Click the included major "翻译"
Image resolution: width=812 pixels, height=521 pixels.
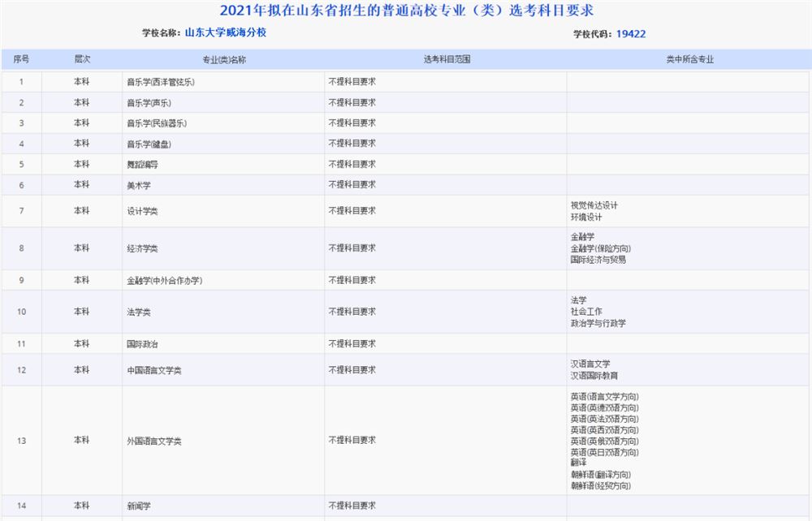tap(578, 463)
